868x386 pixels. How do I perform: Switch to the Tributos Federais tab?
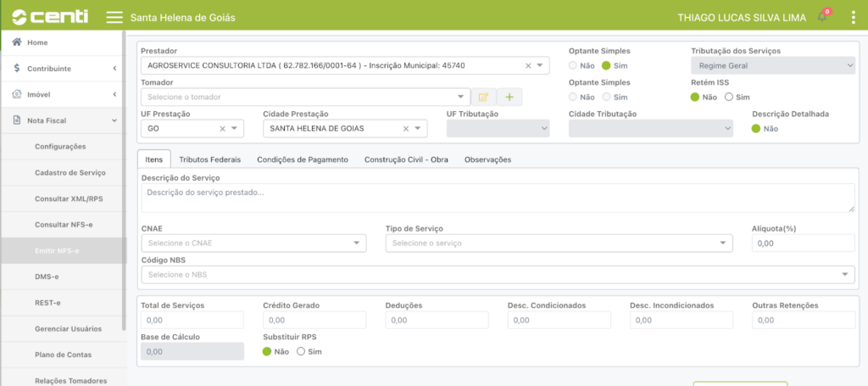pos(209,159)
